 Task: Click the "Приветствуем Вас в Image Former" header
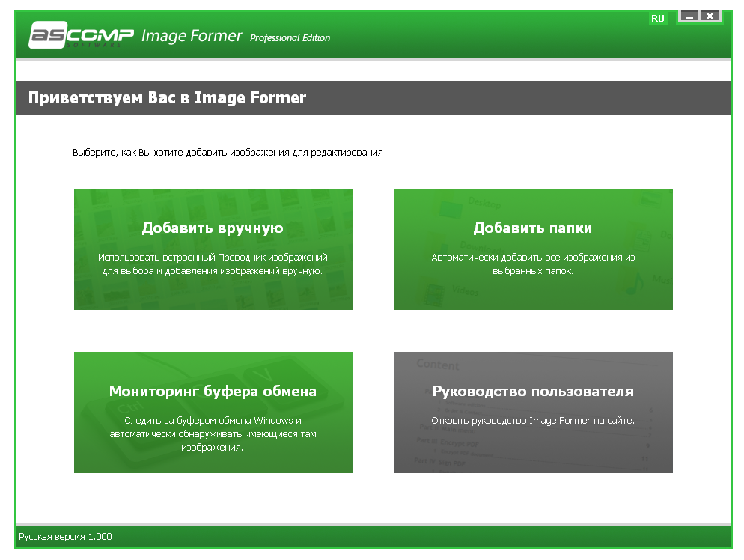click(x=167, y=97)
